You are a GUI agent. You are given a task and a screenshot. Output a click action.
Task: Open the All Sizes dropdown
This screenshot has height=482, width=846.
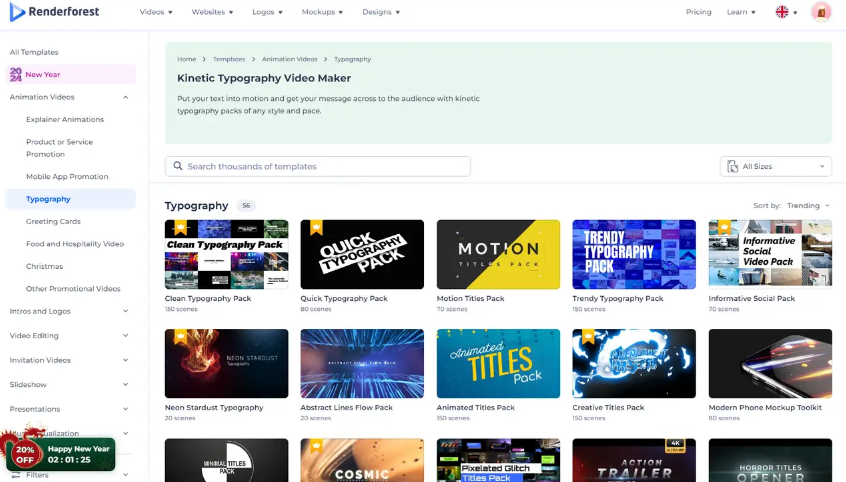click(x=775, y=166)
